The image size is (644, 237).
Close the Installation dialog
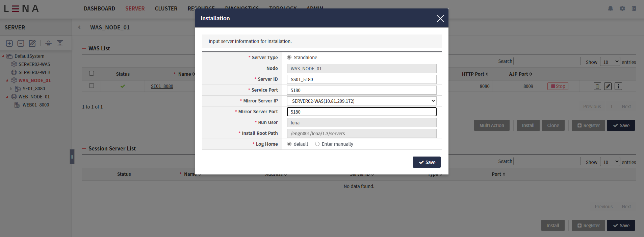tap(440, 19)
